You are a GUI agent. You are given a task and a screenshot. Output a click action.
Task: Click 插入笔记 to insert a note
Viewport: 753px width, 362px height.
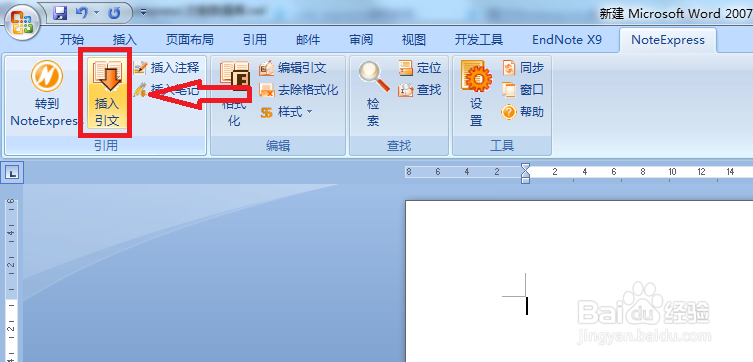[x=166, y=90]
